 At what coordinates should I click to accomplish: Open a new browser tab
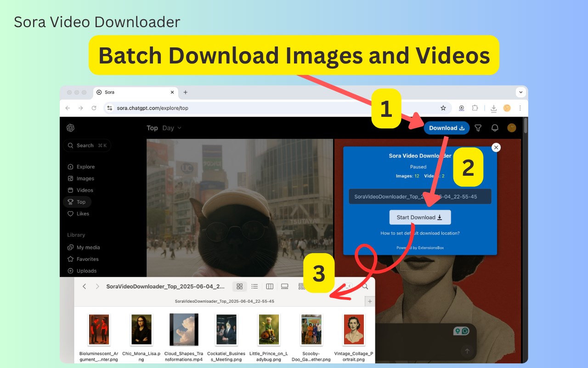click(186, 92)
